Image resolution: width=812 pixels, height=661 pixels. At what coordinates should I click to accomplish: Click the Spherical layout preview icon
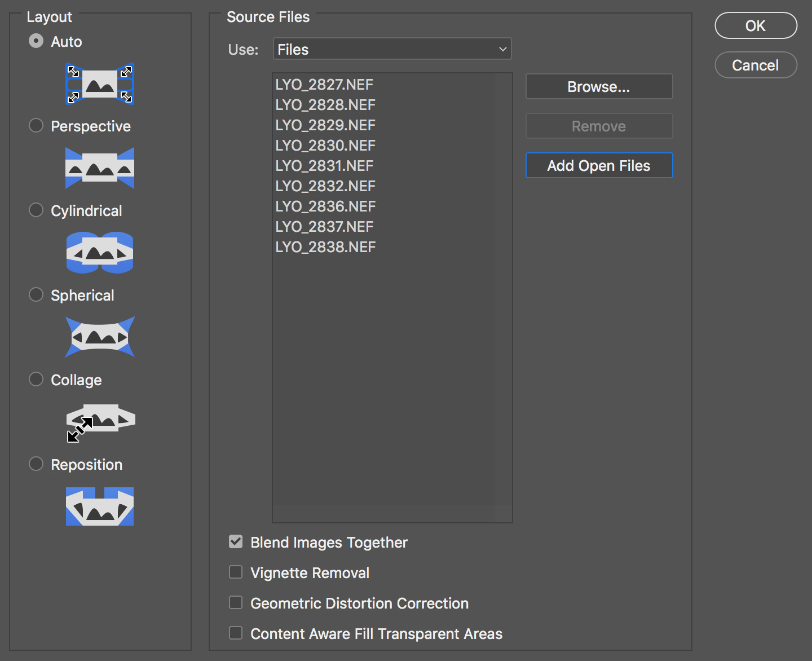(x=100, y=337)
